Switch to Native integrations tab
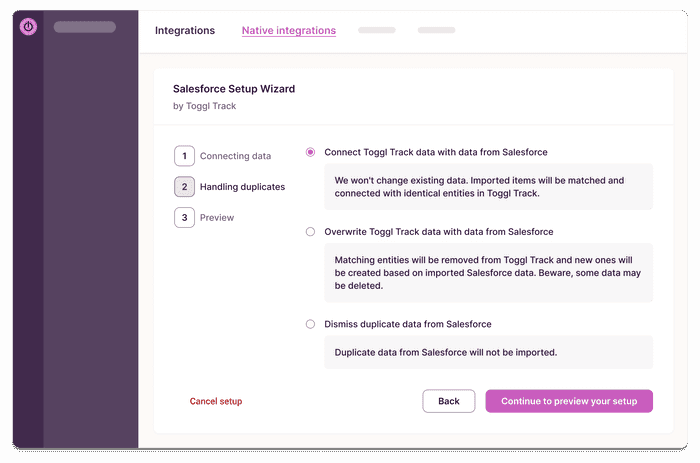The image size is (700, 463). (289, 30)
